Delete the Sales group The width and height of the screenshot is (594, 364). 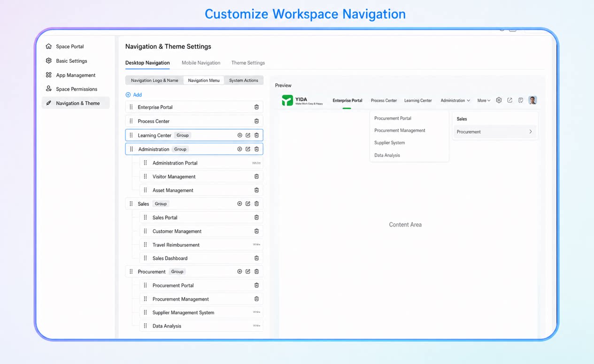256,204
